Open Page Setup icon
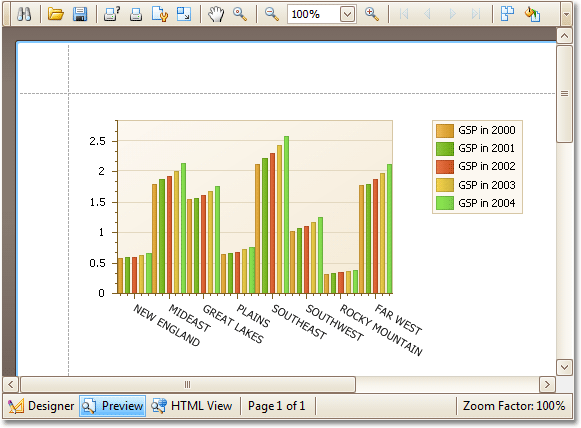This screenshot has height=428, width=581. [x=160, y=14]
